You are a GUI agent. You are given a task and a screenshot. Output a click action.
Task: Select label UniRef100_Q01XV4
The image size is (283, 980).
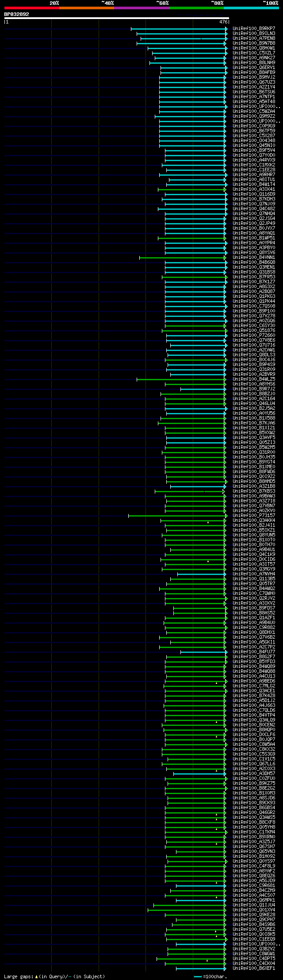[x=254, y=910]
